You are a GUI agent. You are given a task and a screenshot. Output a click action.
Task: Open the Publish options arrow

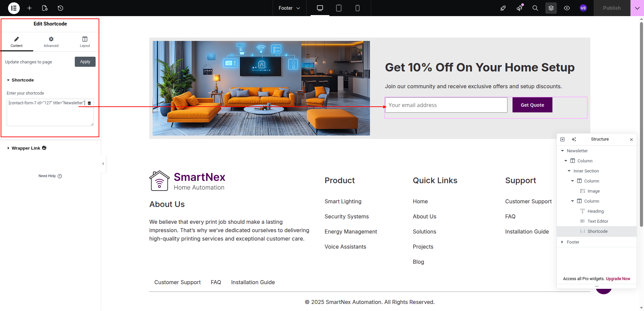pyautogui.click(x=637, y=8)
